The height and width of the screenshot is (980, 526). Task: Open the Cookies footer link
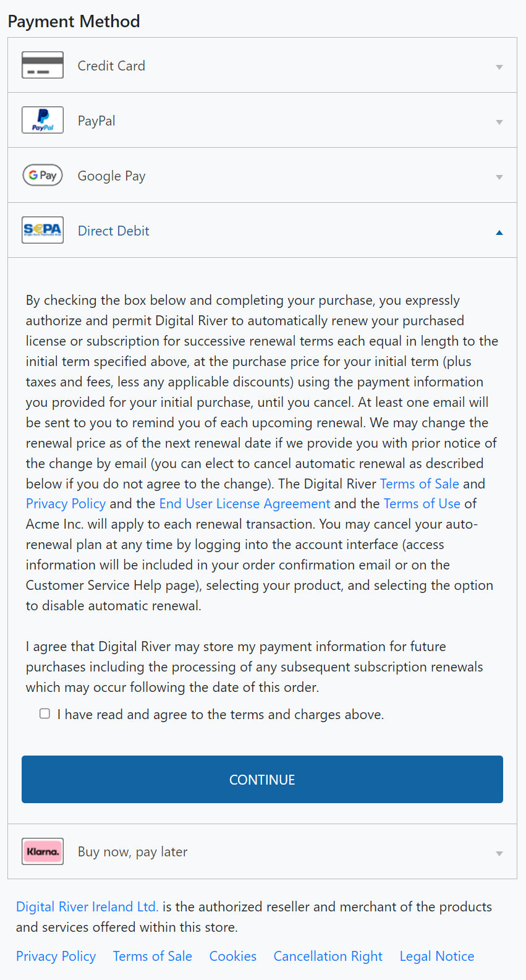233,956
